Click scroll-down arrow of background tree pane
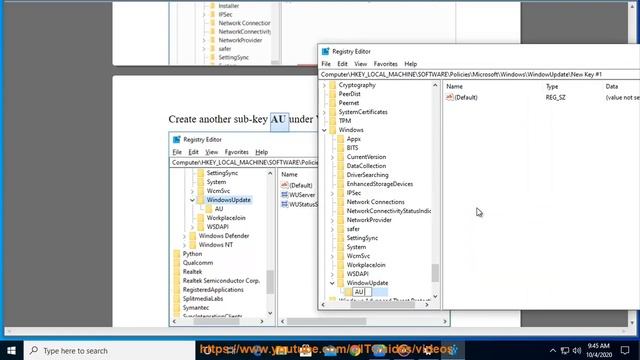The image size is (640, 360). [x=270, y=313]
